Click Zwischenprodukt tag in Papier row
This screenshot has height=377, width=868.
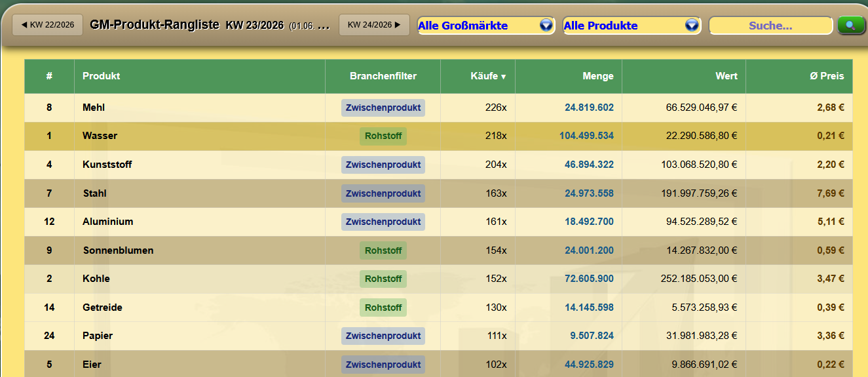383,336
